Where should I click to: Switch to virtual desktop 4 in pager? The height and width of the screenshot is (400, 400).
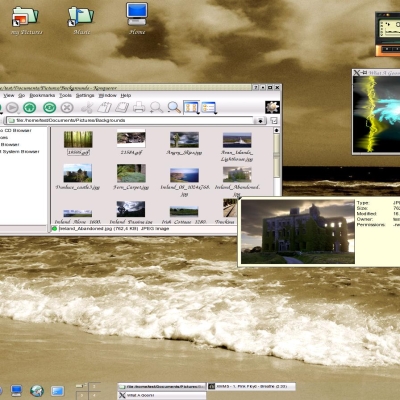94,395
